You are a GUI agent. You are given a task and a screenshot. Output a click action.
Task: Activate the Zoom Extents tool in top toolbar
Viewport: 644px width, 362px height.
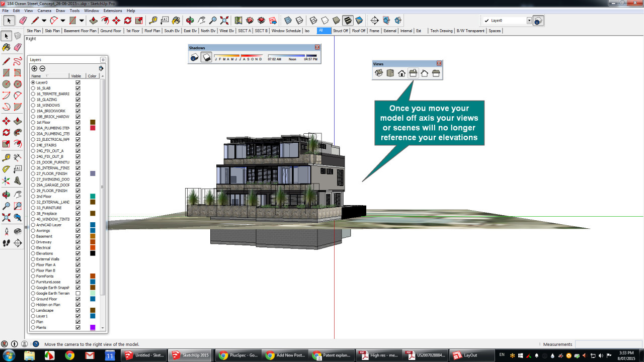[224, 21]
